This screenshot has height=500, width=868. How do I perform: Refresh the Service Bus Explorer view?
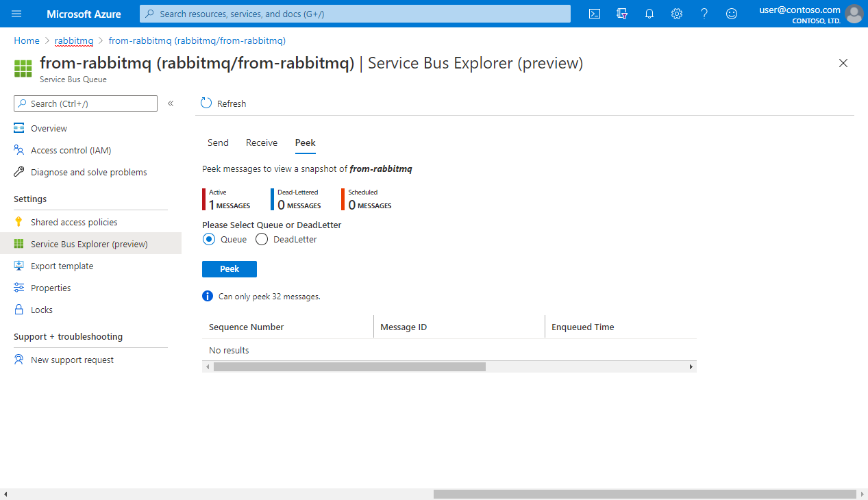point(223,103)
